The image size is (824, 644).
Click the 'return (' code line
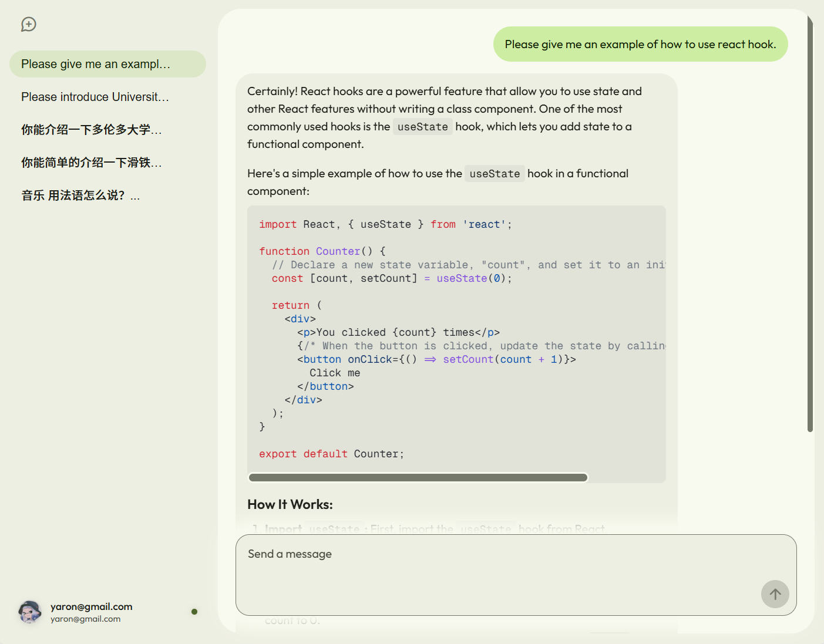(x=297, y=305)
